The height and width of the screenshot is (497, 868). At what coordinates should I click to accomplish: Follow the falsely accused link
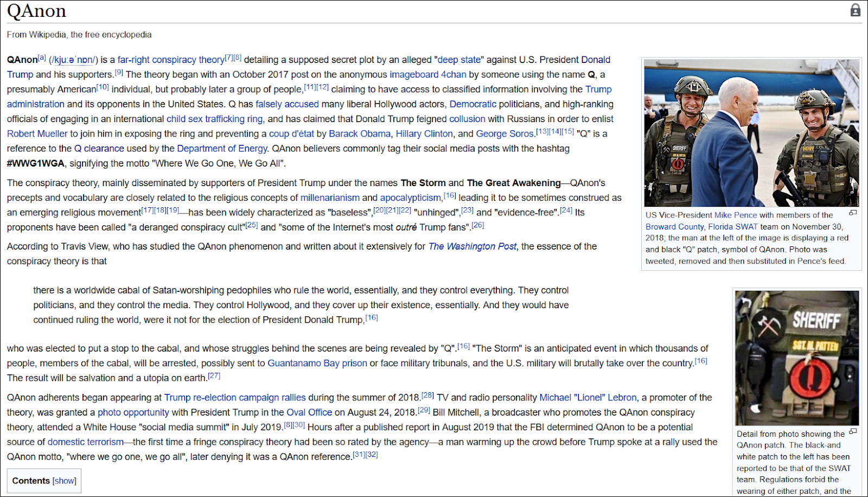[287, 104]
